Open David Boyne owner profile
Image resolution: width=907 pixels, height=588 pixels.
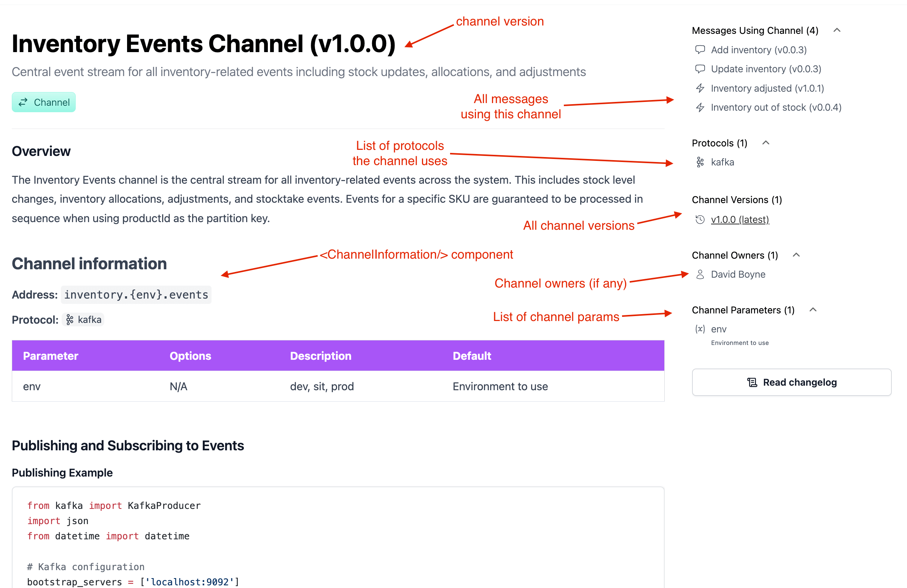[x=738, y=274]
